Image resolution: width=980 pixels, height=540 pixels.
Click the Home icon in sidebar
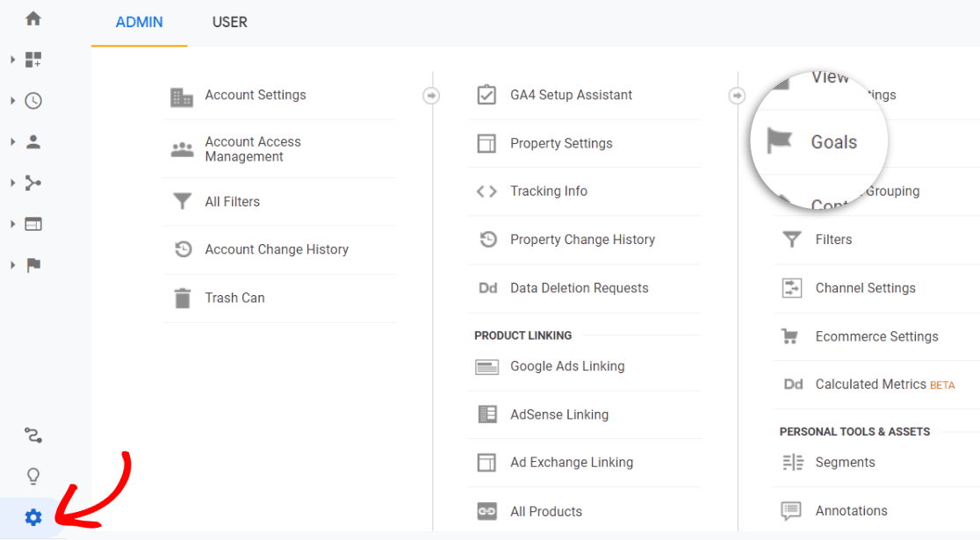[x=33, y=18]
